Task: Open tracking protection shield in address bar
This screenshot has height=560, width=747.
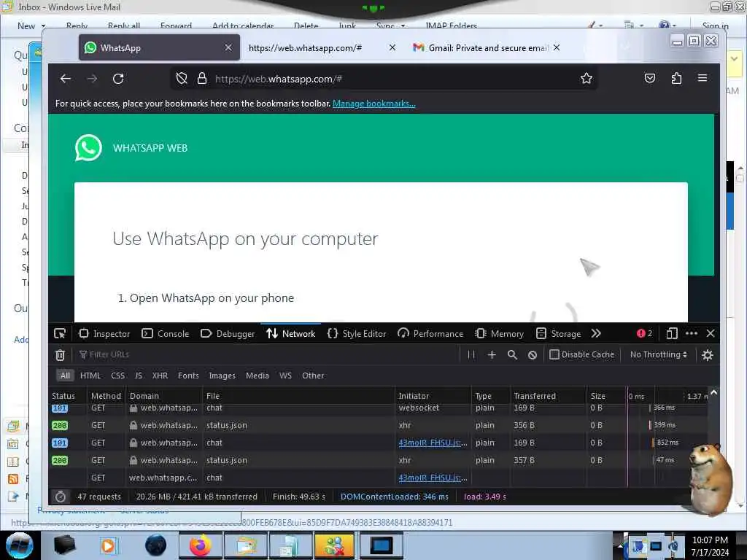Action: (x=182, y=79)
